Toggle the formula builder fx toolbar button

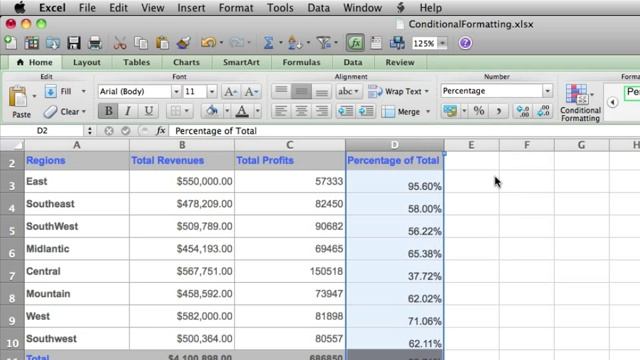(x=355, y=43)
